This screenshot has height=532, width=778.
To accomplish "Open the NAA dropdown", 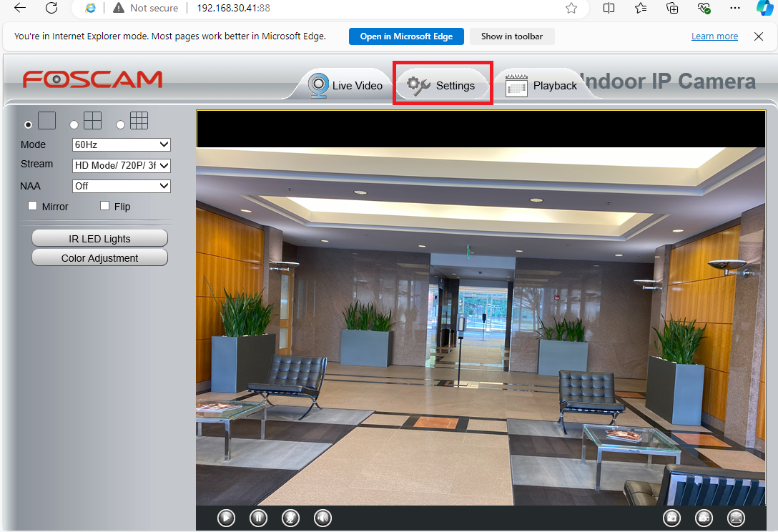I will click(122, 186).
